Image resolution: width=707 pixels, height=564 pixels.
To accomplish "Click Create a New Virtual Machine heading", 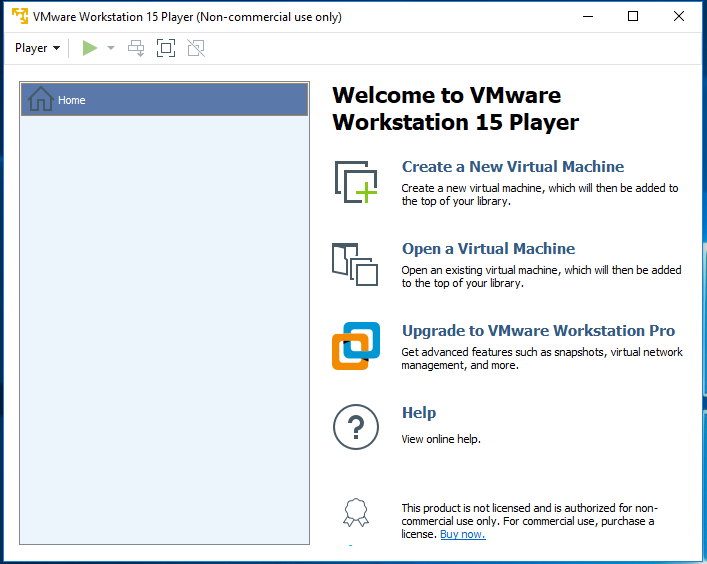I will click(x=513, y=166).
